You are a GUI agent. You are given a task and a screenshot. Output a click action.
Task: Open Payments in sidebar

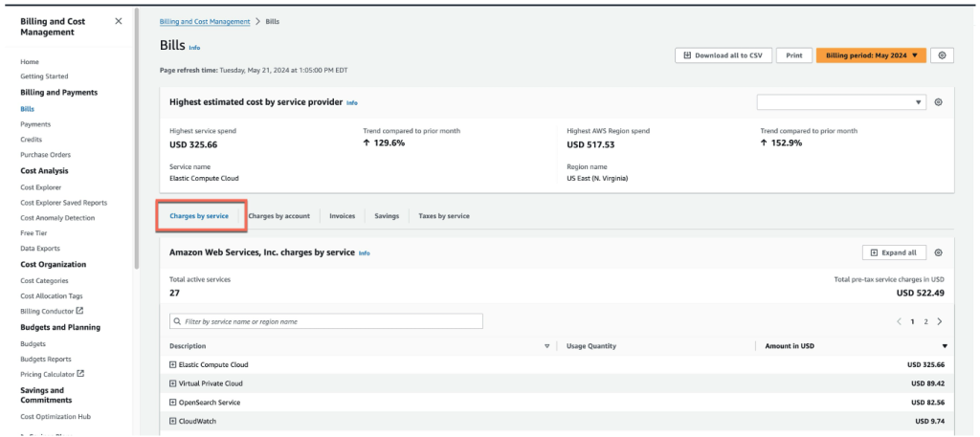click(35, 124)
